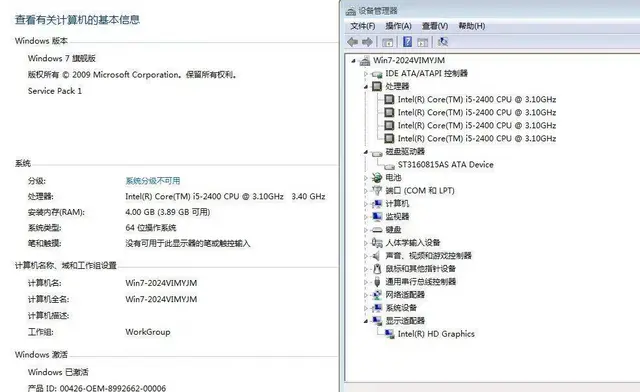640x392 pixels.
Task: Select the 系统设备 icon
Action: [x=377, y=308]
